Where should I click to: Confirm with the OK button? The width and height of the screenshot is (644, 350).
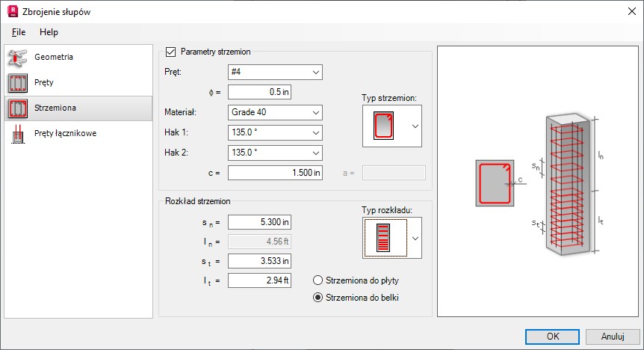(x=552, y=337)
